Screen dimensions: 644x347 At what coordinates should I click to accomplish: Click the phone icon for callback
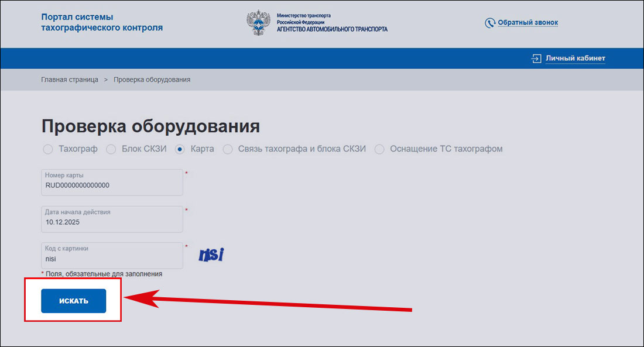click(x=490, y=23)
